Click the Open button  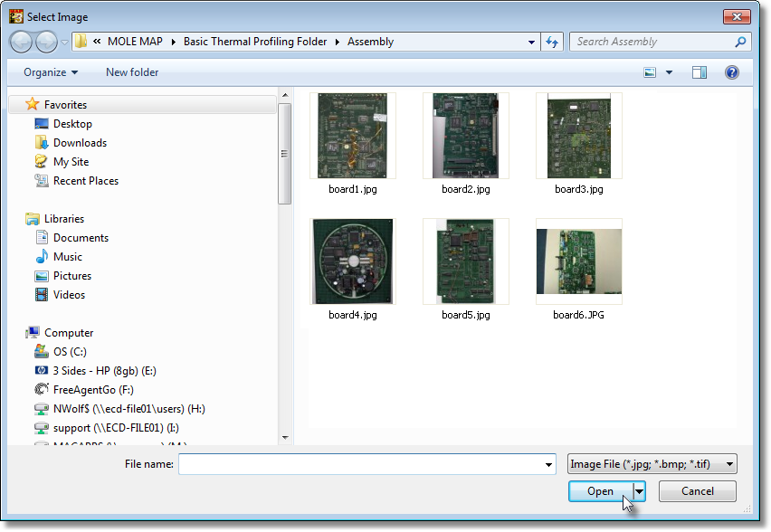(x=600, y=491)
